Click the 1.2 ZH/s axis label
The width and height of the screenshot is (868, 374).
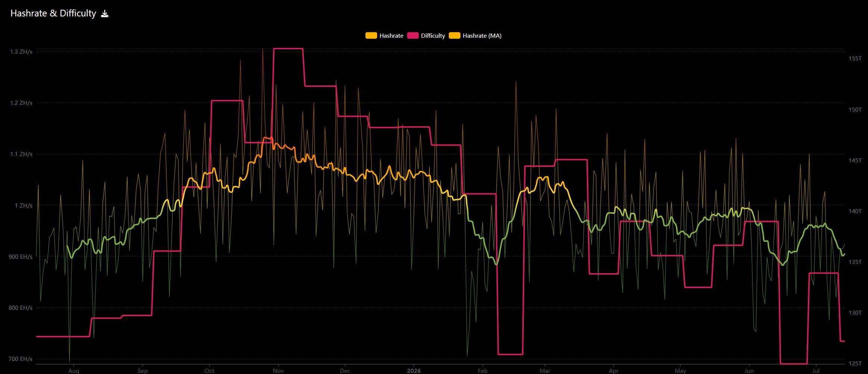[x=21, y=103]
